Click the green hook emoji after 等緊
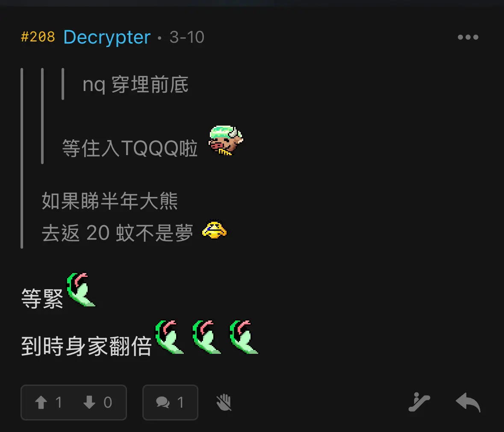The height and width of the screenshot is (432, 504). click(x=80, y=290)
